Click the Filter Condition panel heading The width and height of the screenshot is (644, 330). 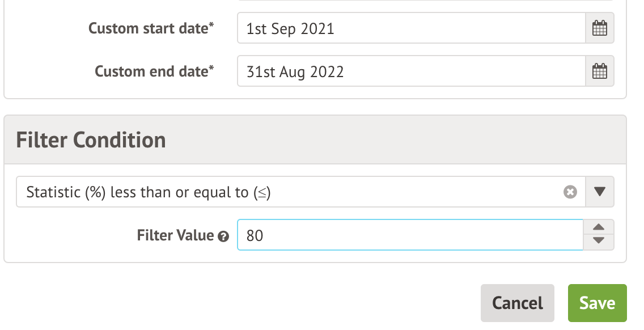[x=91, y=139]
